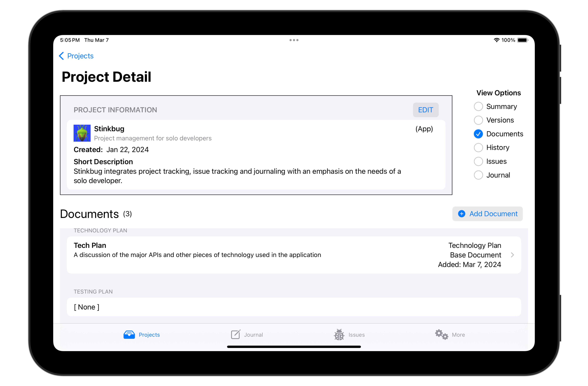Open the Tech Plan document title
Viewport: 588px width, 386px height.
90,245
